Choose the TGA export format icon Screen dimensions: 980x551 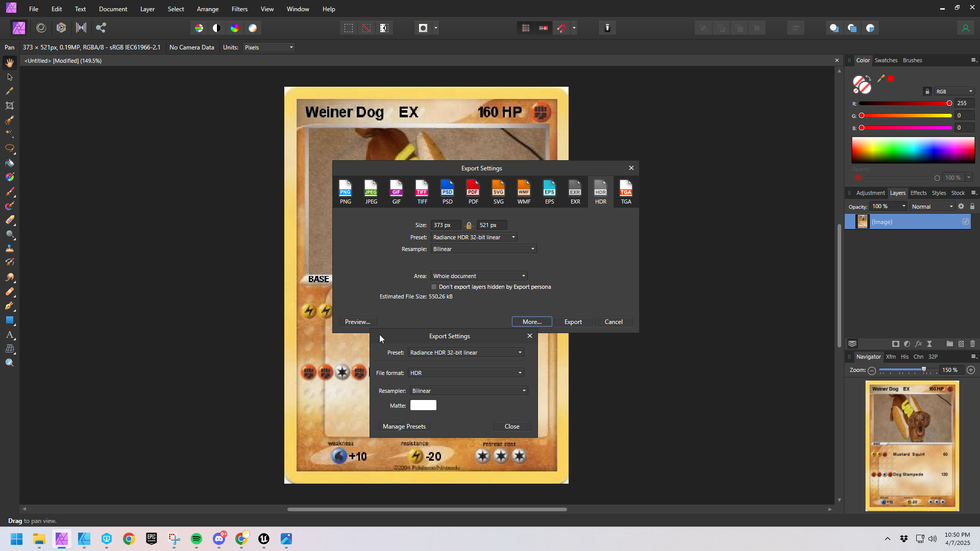click(626, 192)
